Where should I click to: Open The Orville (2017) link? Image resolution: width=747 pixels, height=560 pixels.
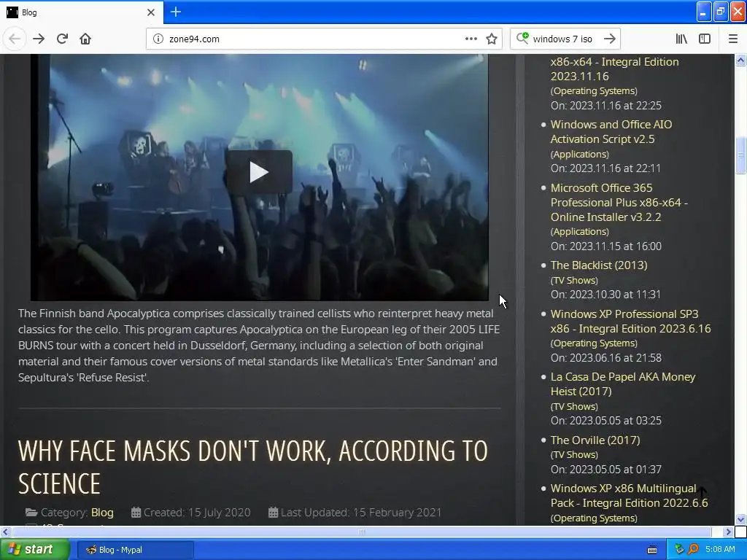point(595,440)
